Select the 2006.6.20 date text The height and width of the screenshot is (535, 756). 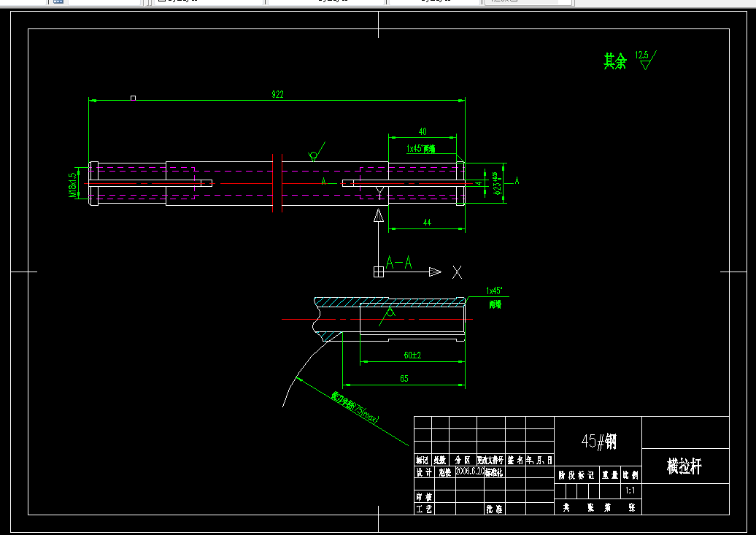[470, 472]
